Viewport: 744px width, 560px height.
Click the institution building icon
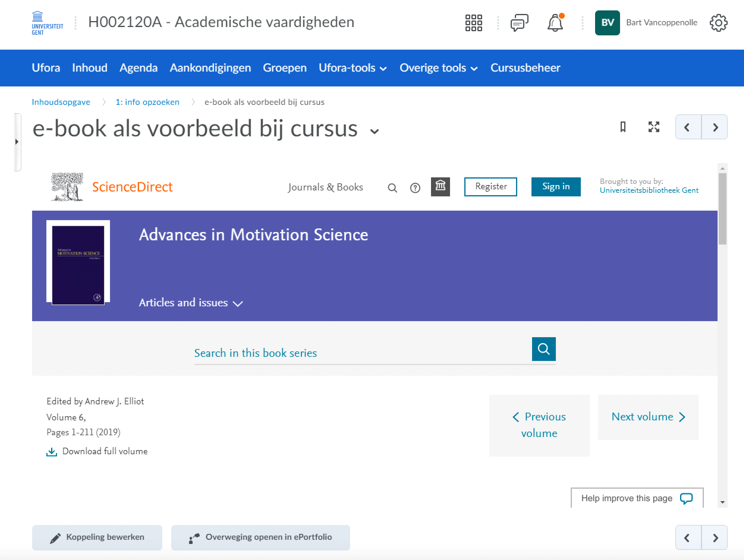[440, 187]
